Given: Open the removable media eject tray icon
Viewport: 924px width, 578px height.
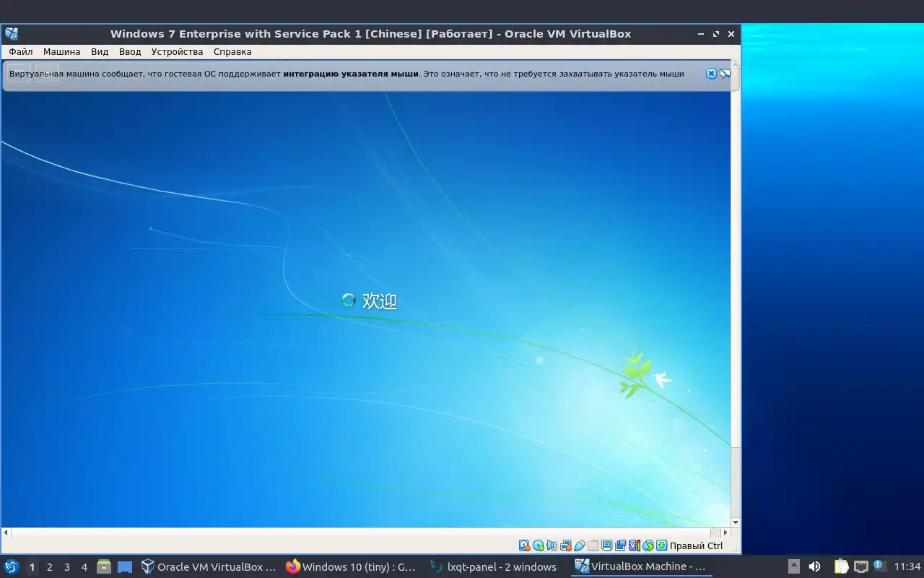Looking at the screenshot, I should click(x=793, y=567).
